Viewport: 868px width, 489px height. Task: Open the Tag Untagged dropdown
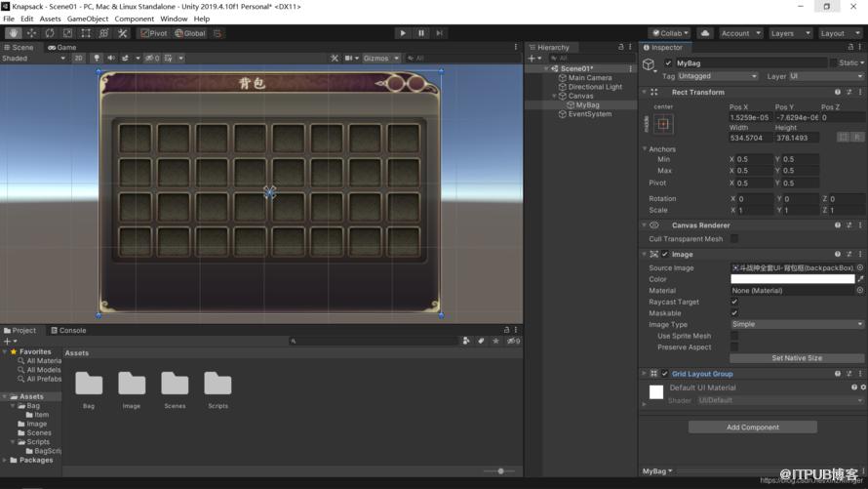[717, 76]
